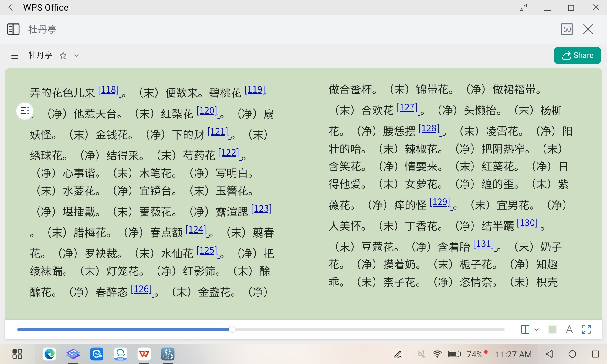Follow footnote link [118]
607x364 pixels.
108,90
